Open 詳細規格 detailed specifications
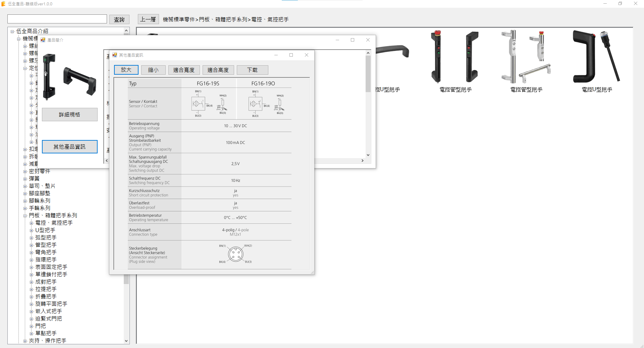The width and height of the screenshot is (644, 348). tap(69, 115)
